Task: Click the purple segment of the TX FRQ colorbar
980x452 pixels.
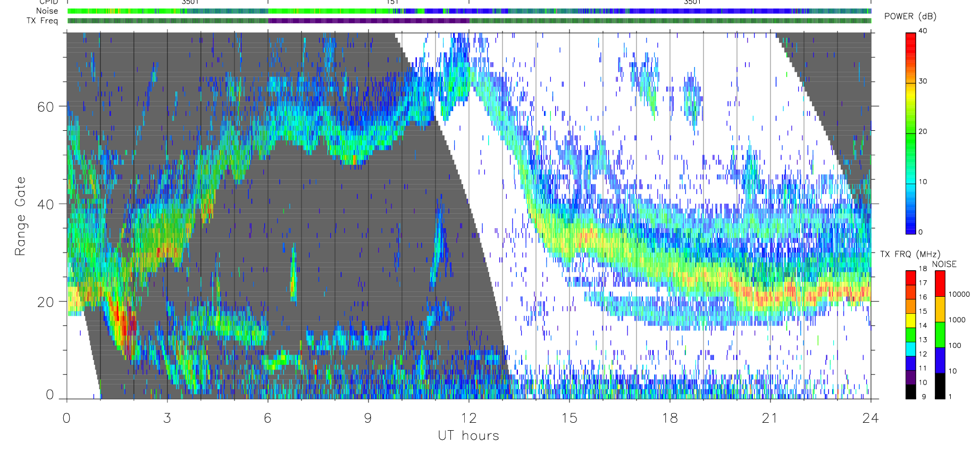Action: [x=911, y=378]
